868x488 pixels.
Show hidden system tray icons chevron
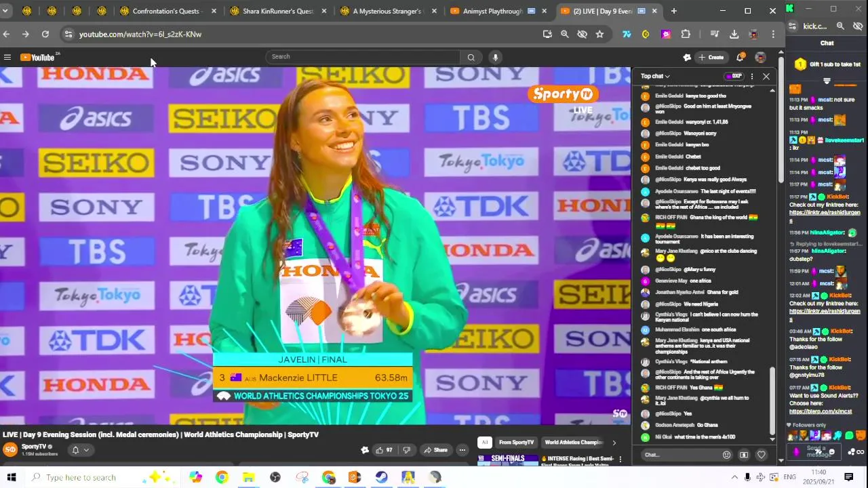(734, 477)
